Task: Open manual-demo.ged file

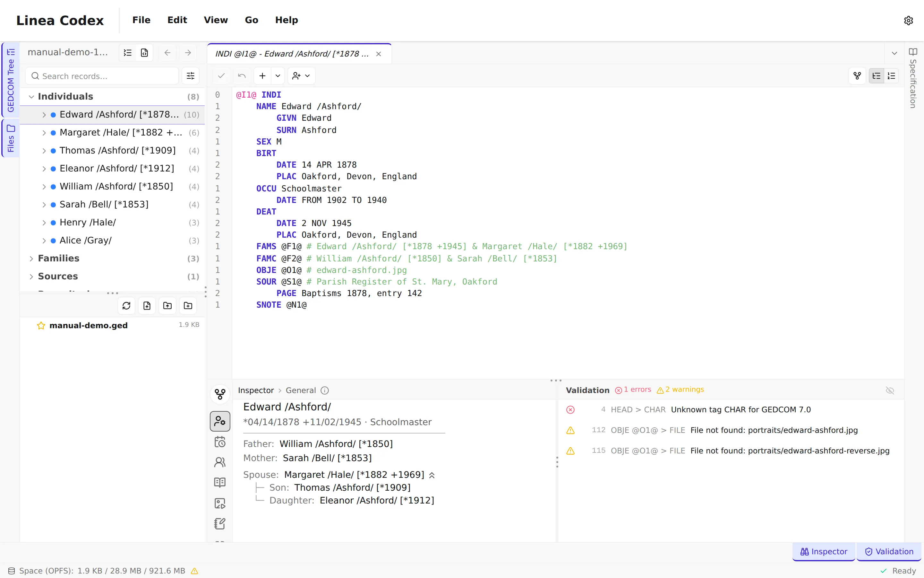Action: click(x=89, y=325)
